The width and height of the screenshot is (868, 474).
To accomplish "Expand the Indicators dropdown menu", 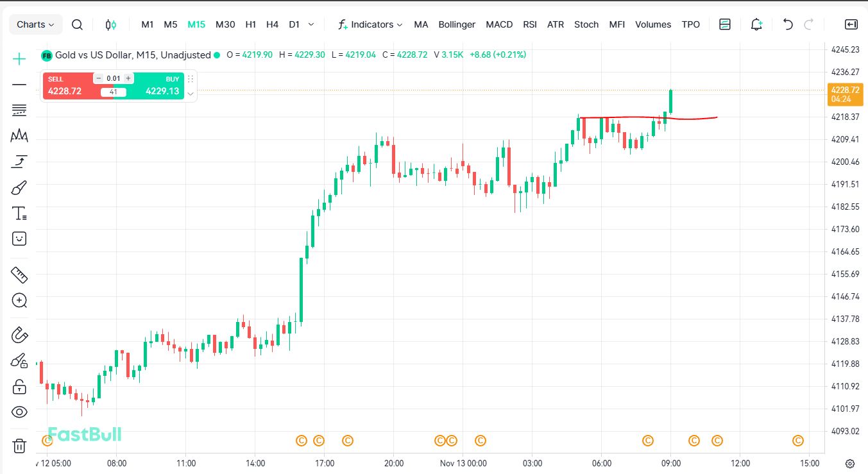I will tap(371, 24).
